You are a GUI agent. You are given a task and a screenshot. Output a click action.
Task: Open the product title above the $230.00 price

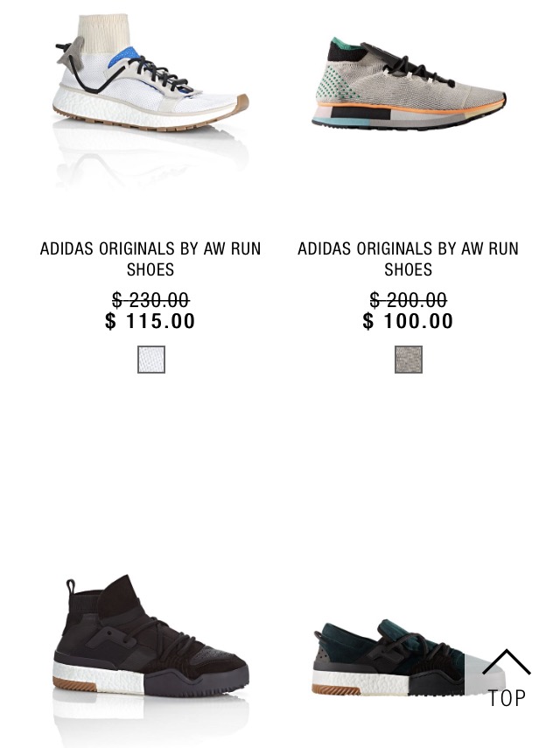click(150, 259)
